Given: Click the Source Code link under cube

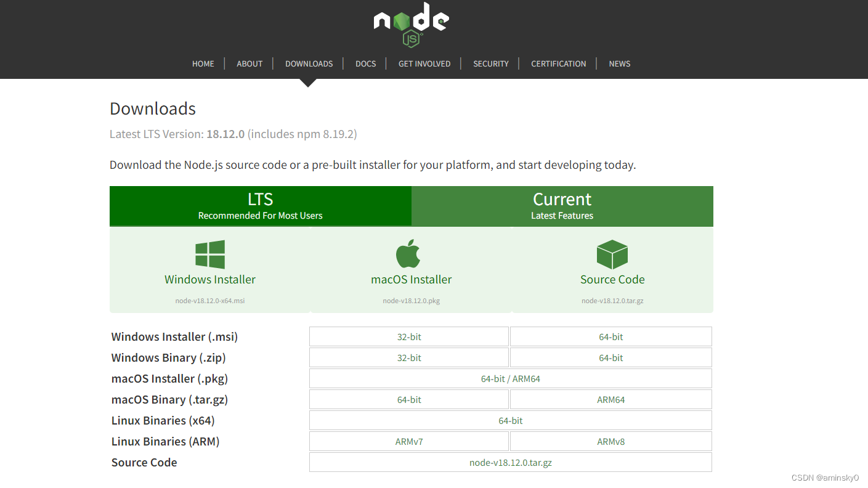Looking at the screenshot, I should tap(612, 279).
